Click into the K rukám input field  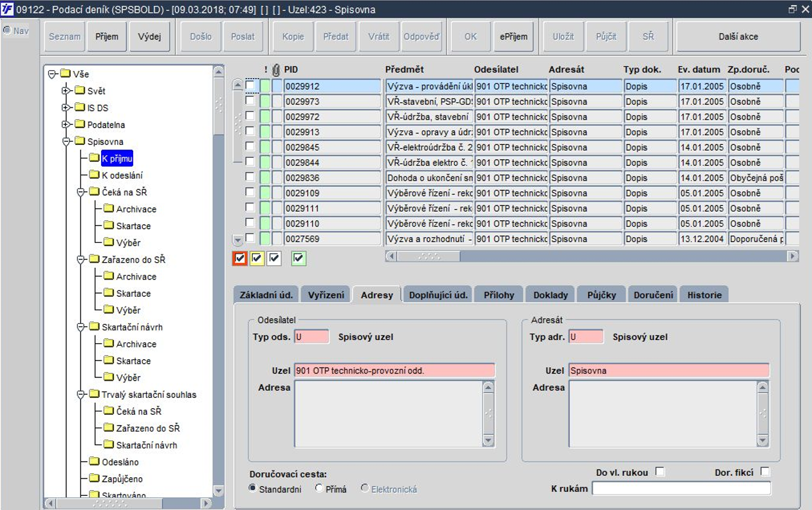click(x=681, y=489)
